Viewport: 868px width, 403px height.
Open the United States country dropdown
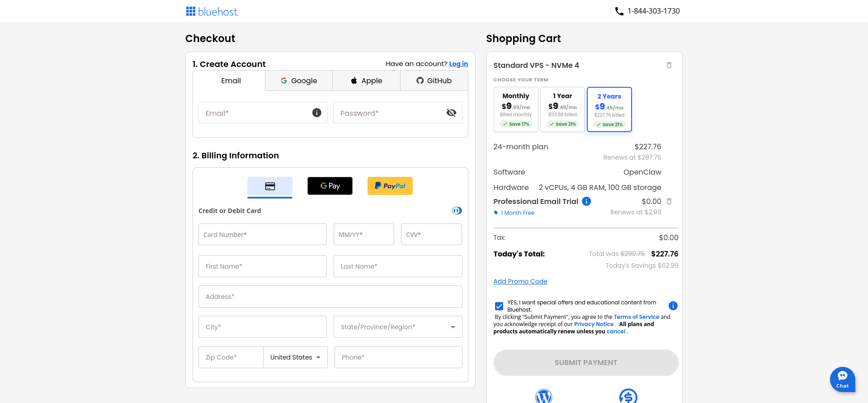coord(296,357)
